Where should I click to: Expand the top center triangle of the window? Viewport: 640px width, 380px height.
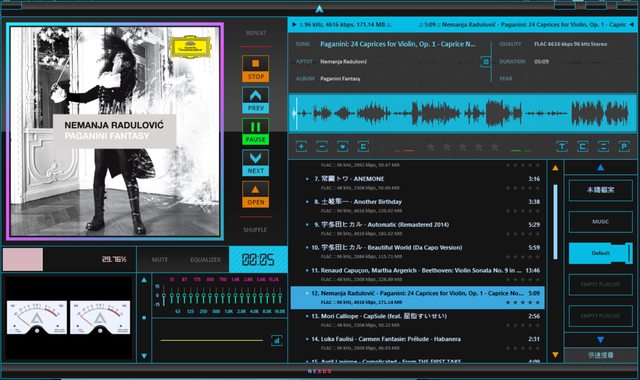pyautogui.click(x=319, y=9)
